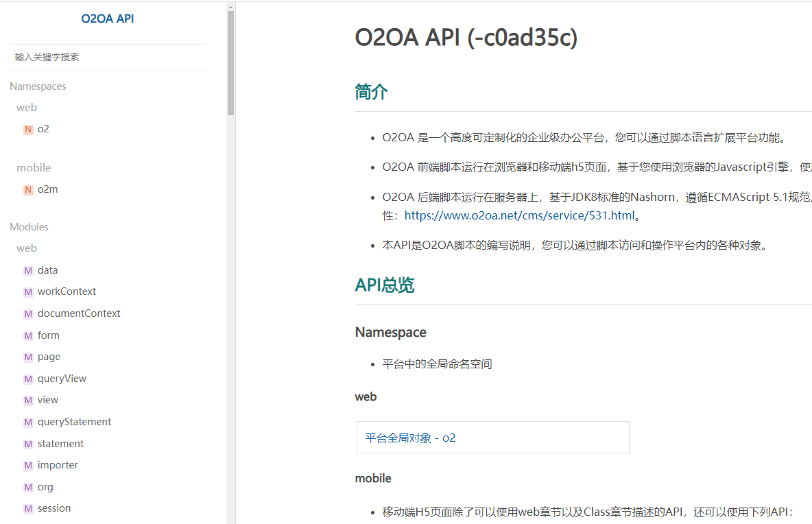Click the 平台中的全局命名空间 bullet text
The height and width of the screenshot is (524, 812).
click(437, 364)
